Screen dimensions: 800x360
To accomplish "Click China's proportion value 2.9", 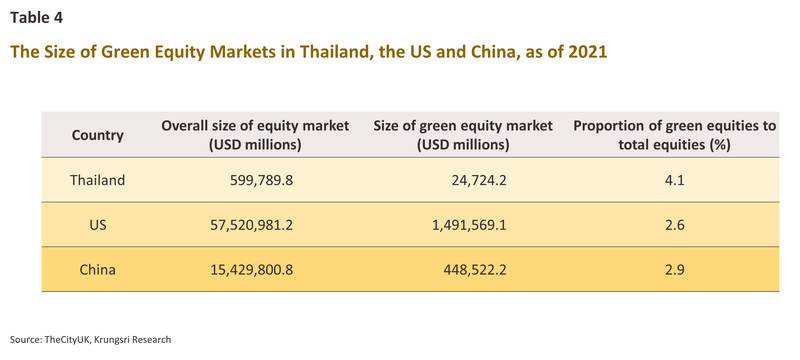I will click(674, 270).
